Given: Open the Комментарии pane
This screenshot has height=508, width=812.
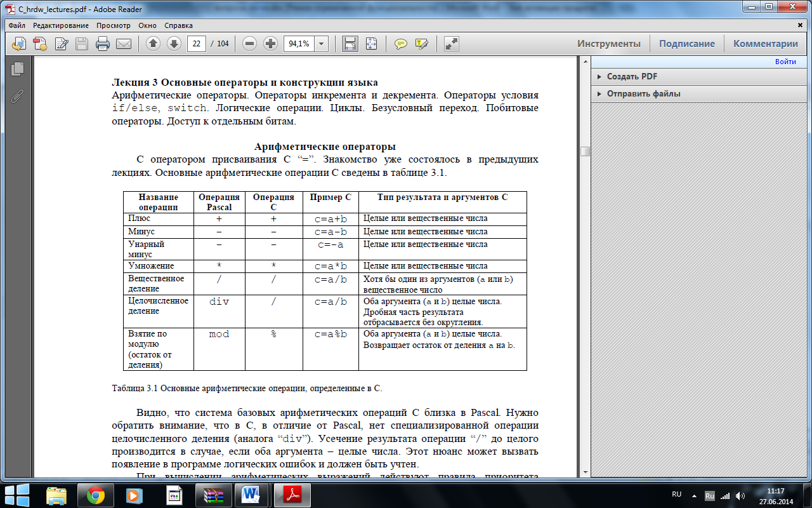Looking at the screenshot, I should pos(766,44).
